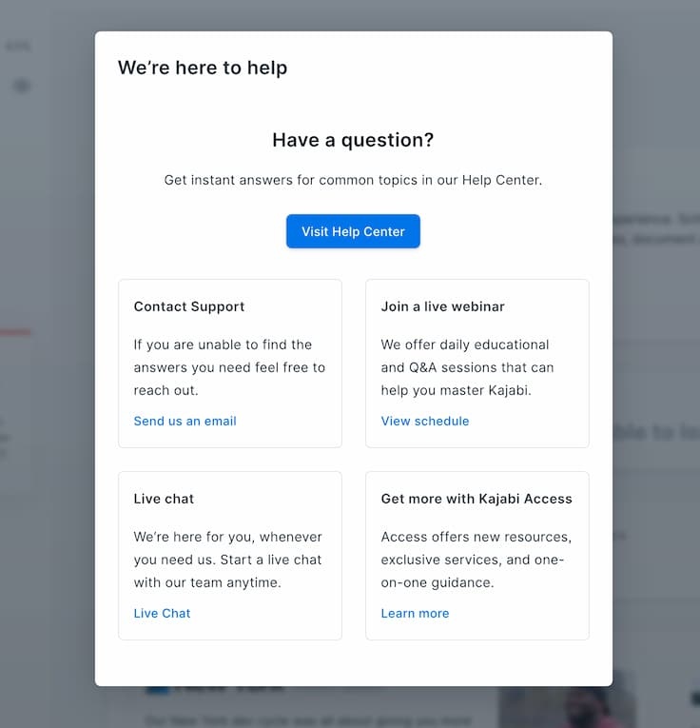The height and width of the screenshot is (728, 700).
Task: Click the blurred blue icon below the modal
Action: pyautogui.click(x=157, y=690)
